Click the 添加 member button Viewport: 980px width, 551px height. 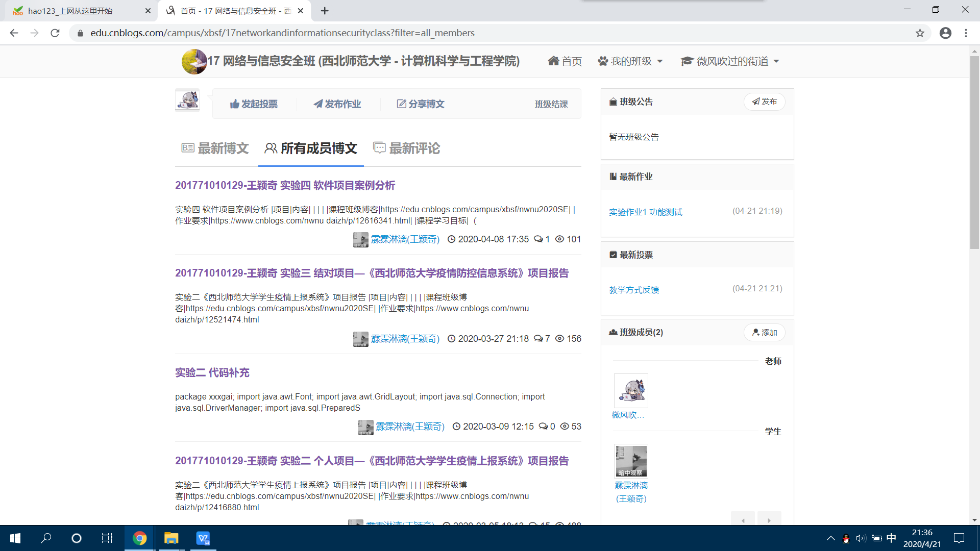click(764, 333)
